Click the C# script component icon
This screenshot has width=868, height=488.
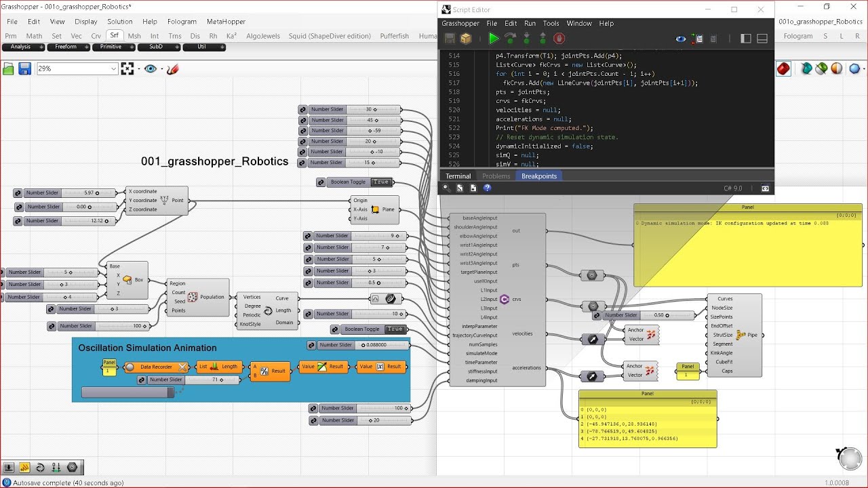click(x=504, y=299)
